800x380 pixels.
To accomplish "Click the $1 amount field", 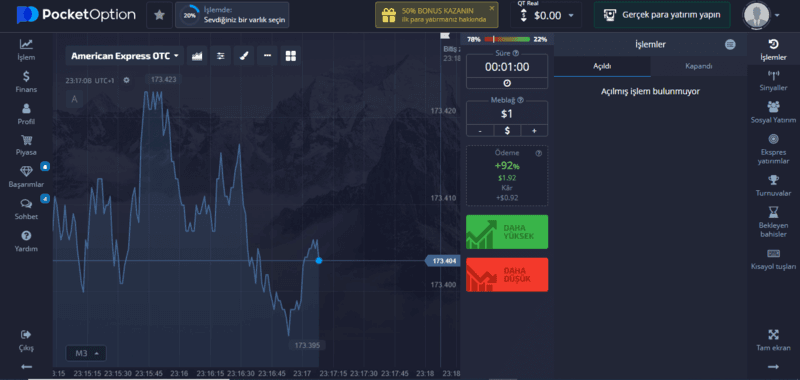I will [507, 114].
